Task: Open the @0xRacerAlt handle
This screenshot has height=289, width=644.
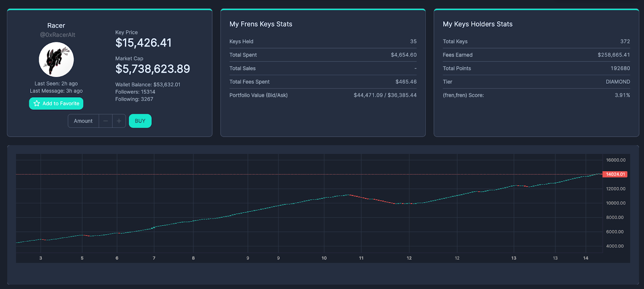Action: [x=58, y=35]
